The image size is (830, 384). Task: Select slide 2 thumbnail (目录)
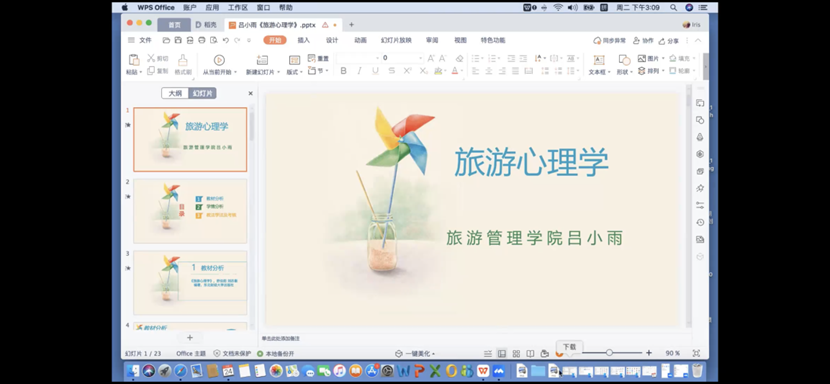click(x=190, y=211)
